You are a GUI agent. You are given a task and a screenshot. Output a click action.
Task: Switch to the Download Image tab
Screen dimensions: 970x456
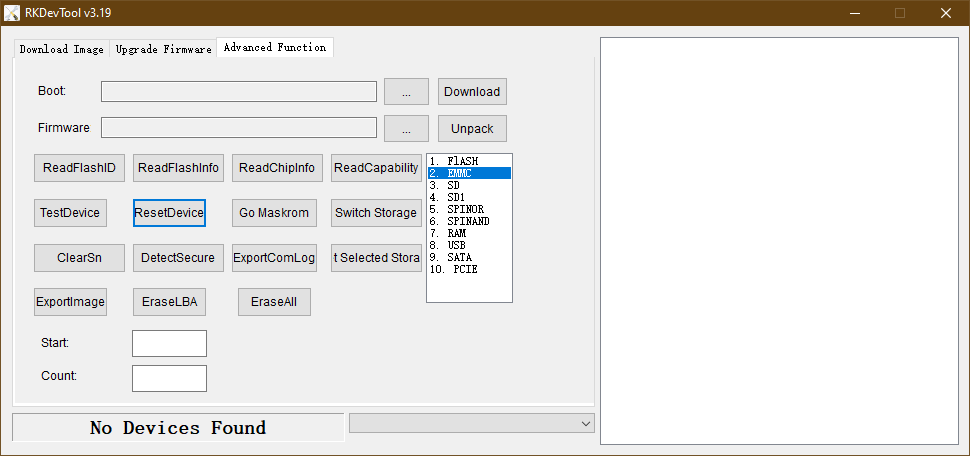(x=61, y=49)
